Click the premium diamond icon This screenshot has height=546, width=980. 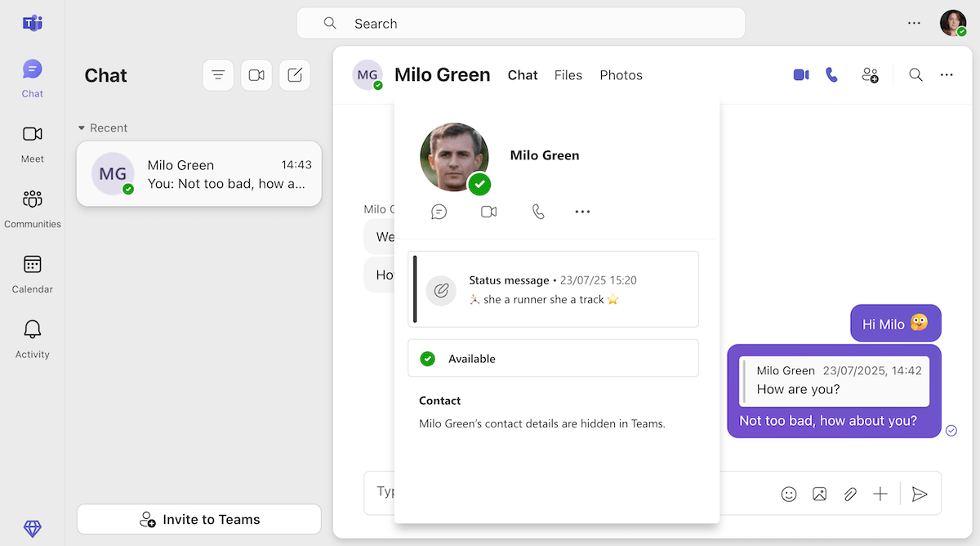pyautogui.click(x=33, y=529)
